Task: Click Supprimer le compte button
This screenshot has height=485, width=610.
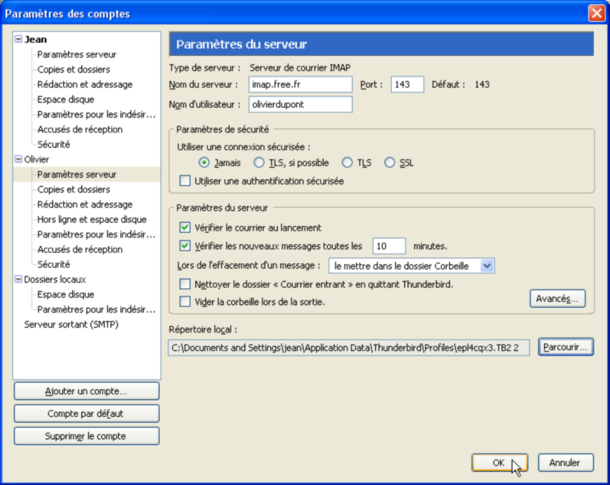Action: (x=87, y=436)
